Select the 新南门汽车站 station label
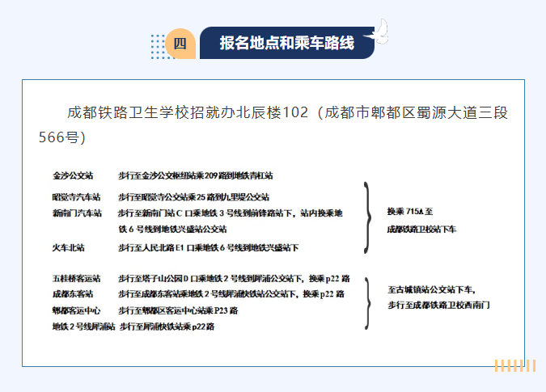 coord(77,213)
